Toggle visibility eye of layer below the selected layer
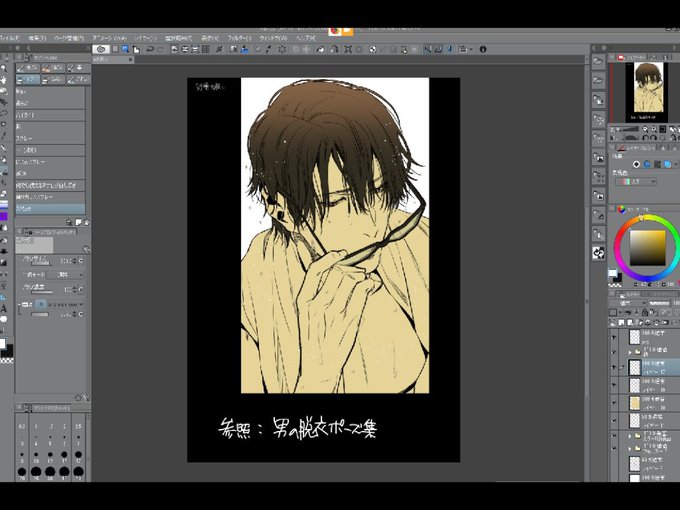The width and height of the screenshot is (680, 510). click(614, 385)
